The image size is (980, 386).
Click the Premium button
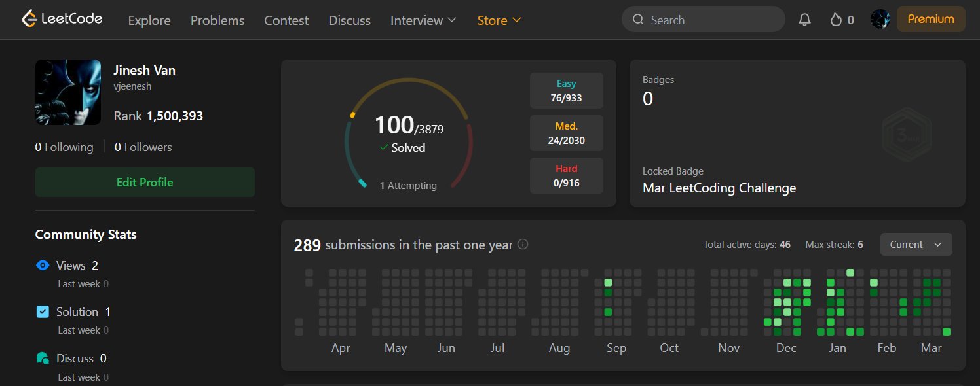(x=930, y=19)
